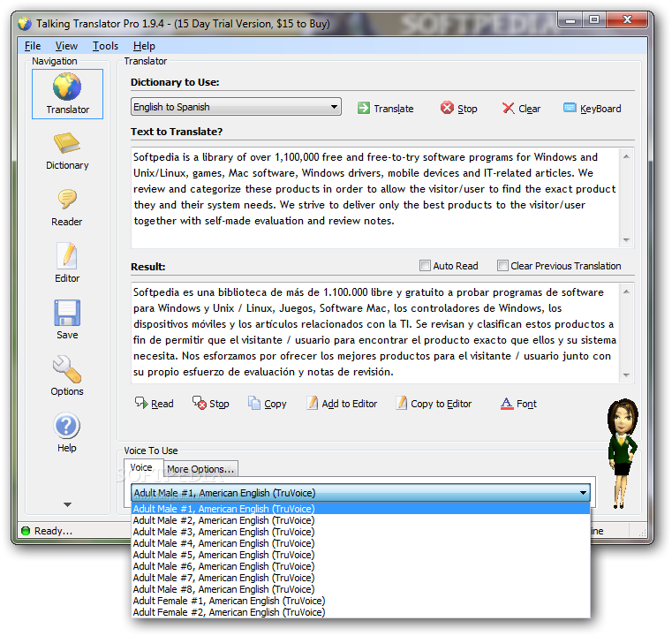Open the Tools menu
The width and height of the screenshot is (672, 636).
(105, 46)
